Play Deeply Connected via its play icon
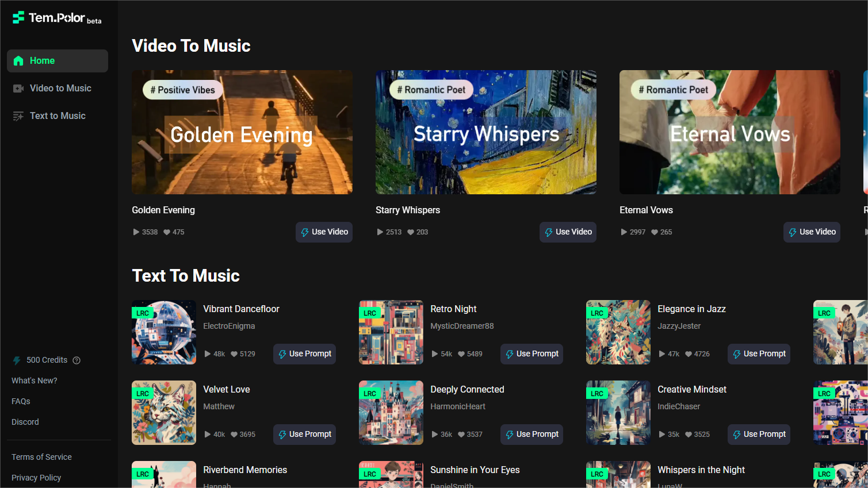 435,435
